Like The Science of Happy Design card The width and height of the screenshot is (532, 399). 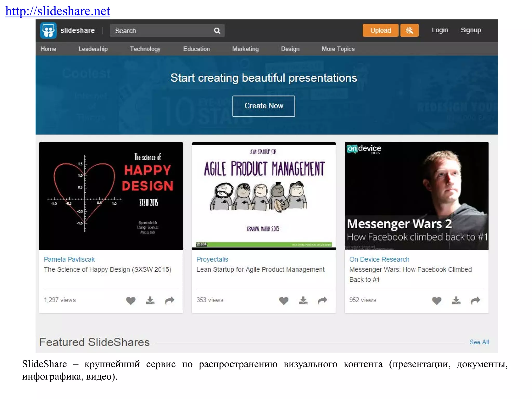131,300
